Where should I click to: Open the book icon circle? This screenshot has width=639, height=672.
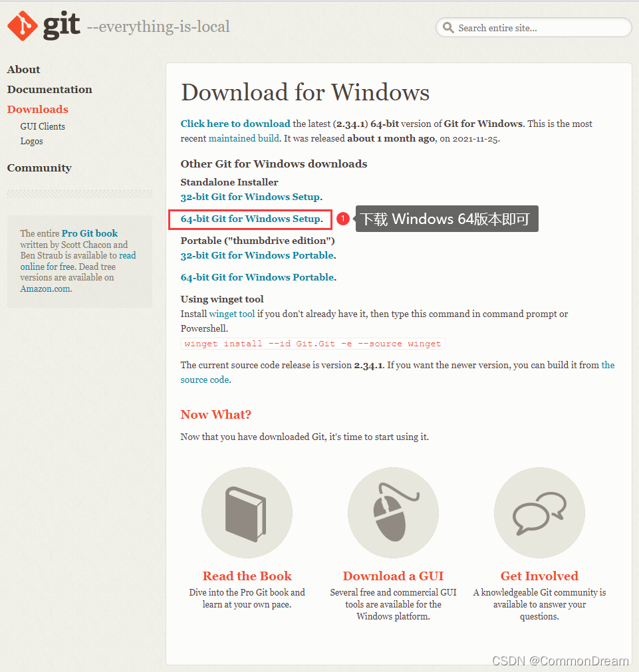tap(247, 512)
